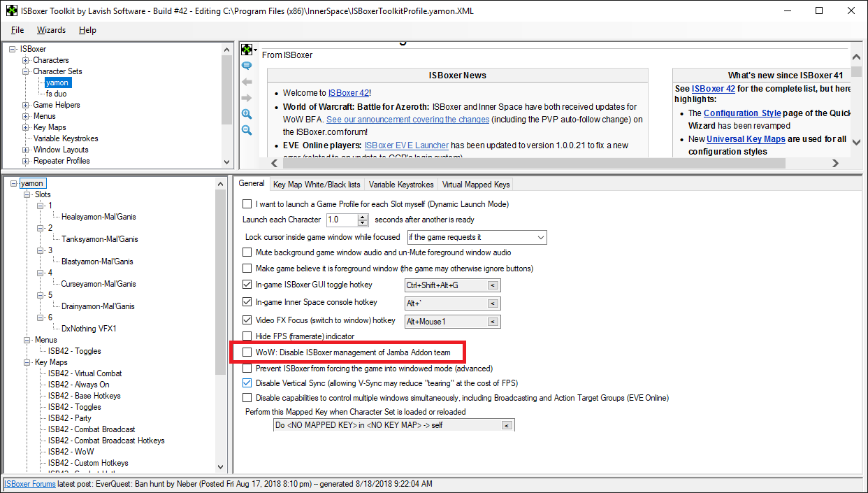868x493 pixels.
Task: Clear the Inner Space console hotkey arrow button
Action: coord(493,303)
